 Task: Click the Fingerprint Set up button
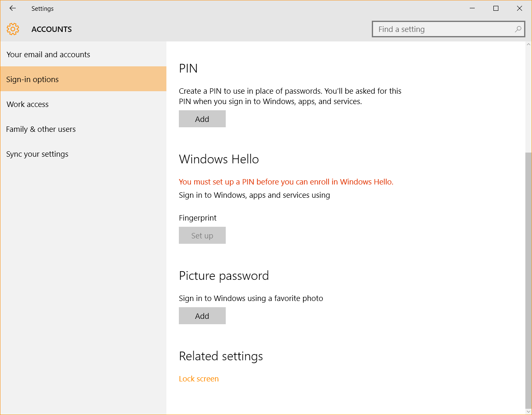tap(202, 235)
